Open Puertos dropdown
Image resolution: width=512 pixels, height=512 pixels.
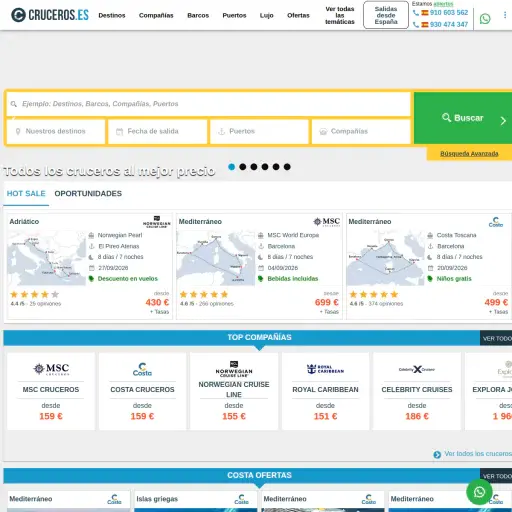pyautogui.click(x=259, y=131)
